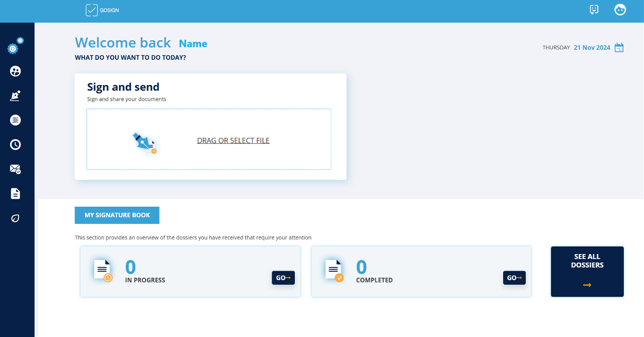Open the user profile avatar in header
Image resolution: width=644 pixels, height=337 pixels.
click(620, 10)
